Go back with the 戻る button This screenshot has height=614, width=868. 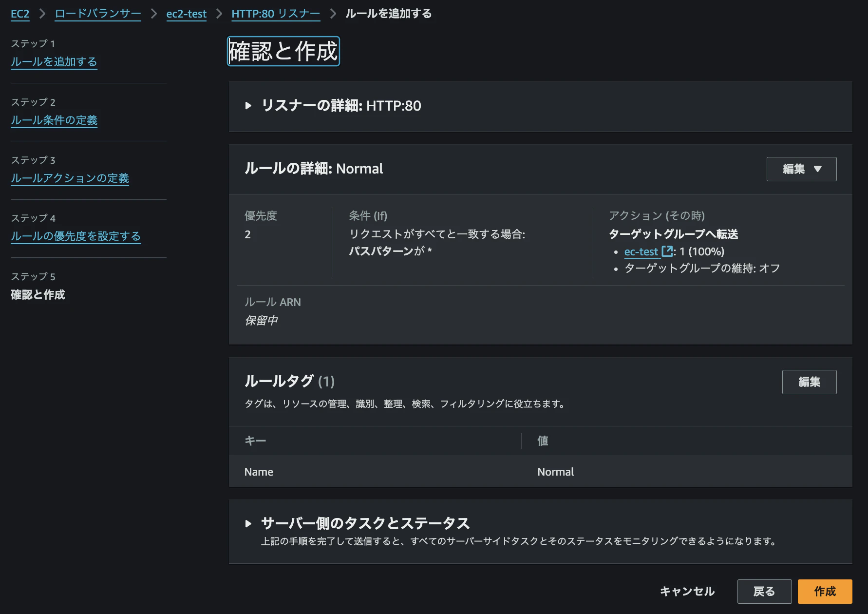(764, 592)
